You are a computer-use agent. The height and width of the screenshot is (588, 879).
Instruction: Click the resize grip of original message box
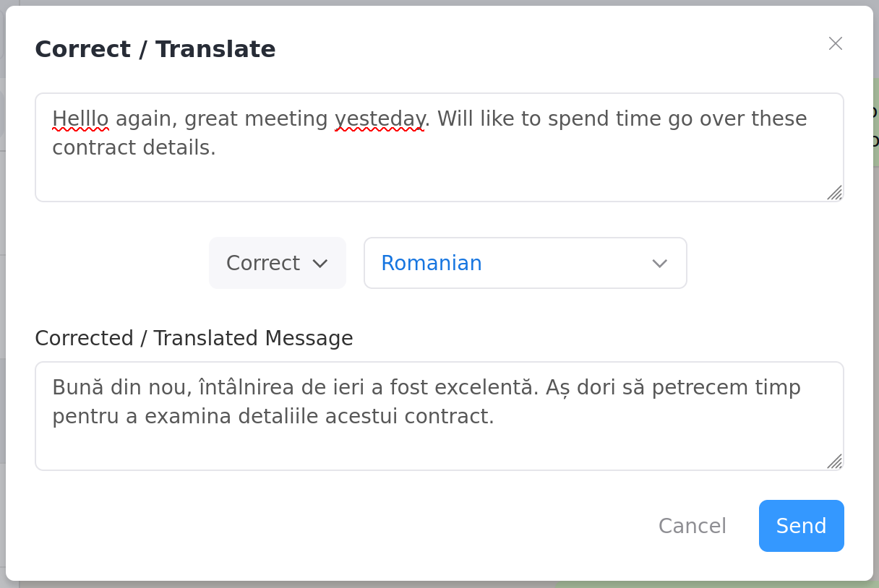pos(835,193)
